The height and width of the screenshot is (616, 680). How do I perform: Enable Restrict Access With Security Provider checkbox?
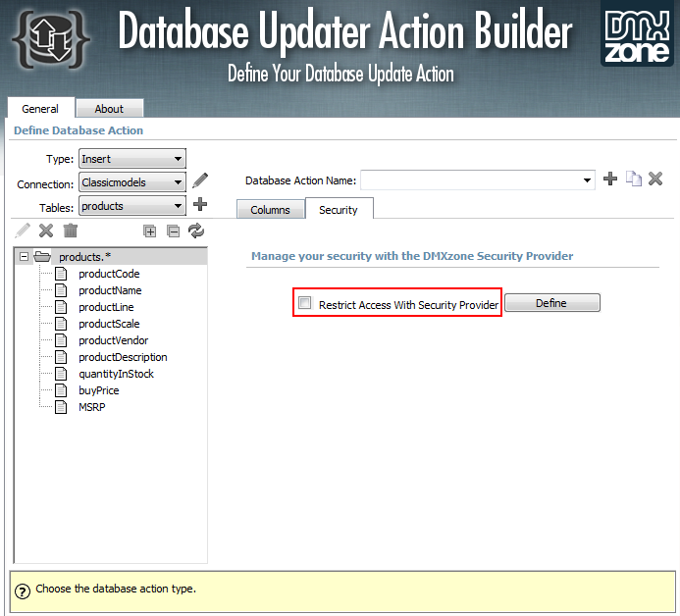305,302
